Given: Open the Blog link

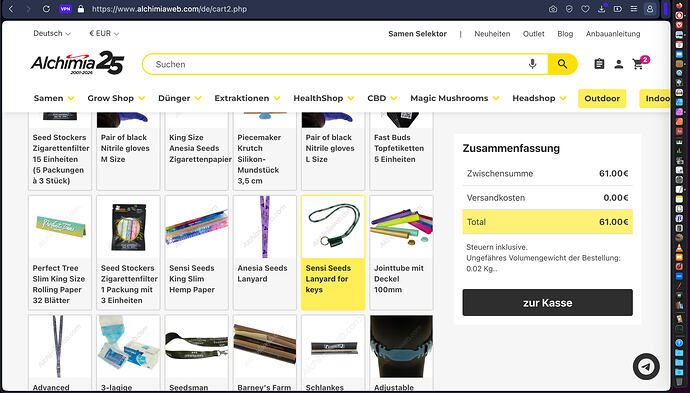Looking at the screenshot, I should point(565,34).
